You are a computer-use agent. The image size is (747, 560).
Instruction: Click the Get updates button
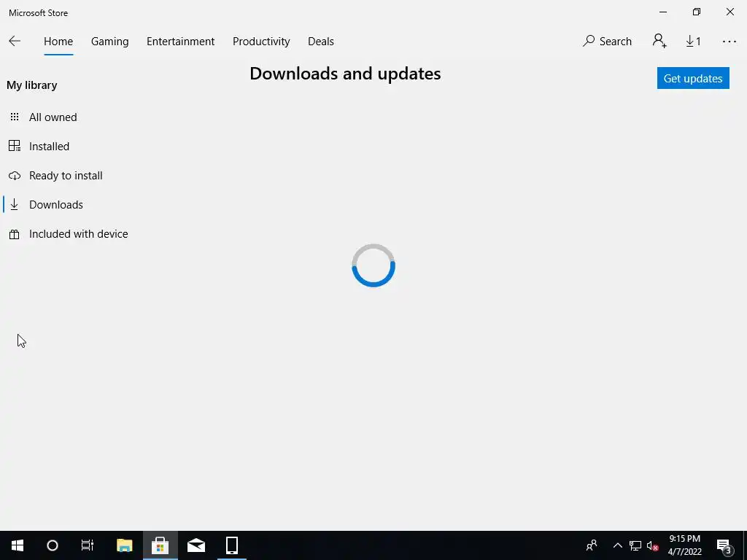click(x=693, y=78)
